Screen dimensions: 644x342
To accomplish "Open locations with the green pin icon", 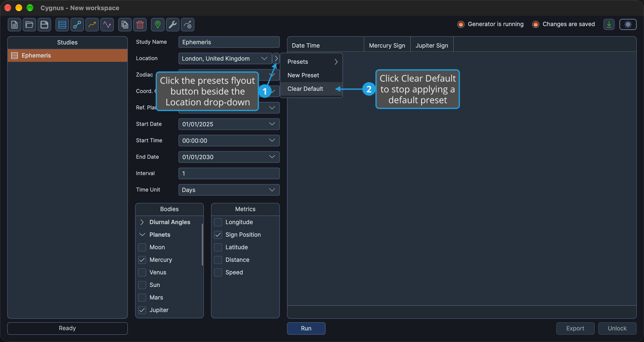I will pyautogui.click(x=158, y=25).
